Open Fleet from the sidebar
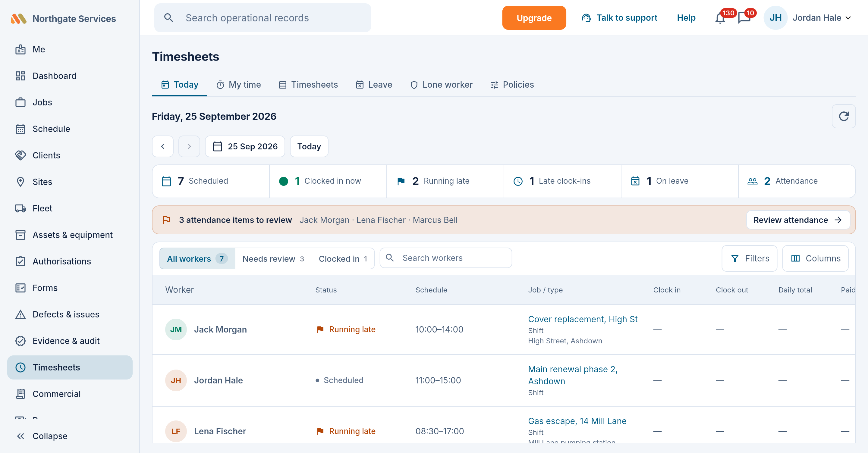Image resolution: width=868 pixels, height=453 pixels. click(x=70, y=208)
